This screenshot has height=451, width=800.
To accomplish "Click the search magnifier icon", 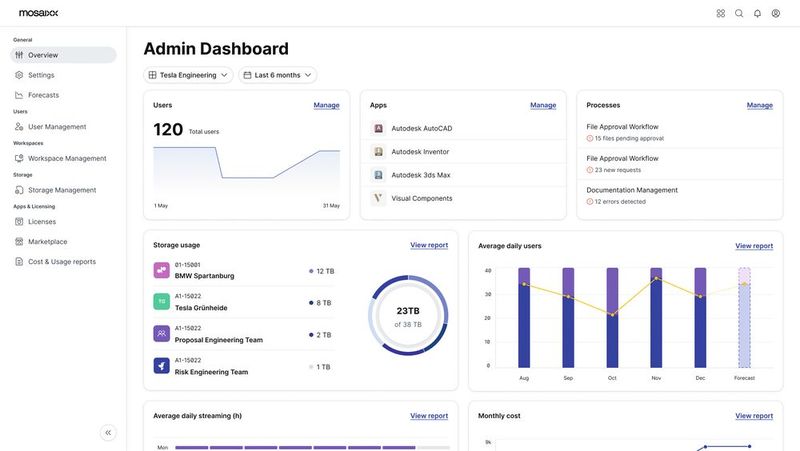I will (x=739, y=13).
